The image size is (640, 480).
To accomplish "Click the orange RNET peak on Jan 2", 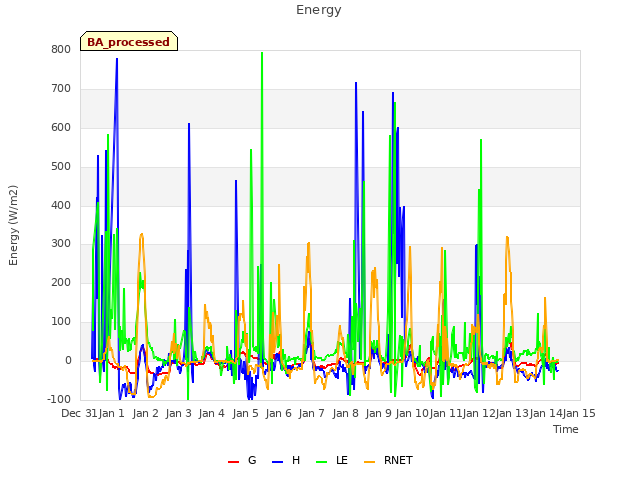I will coord(142,235).
